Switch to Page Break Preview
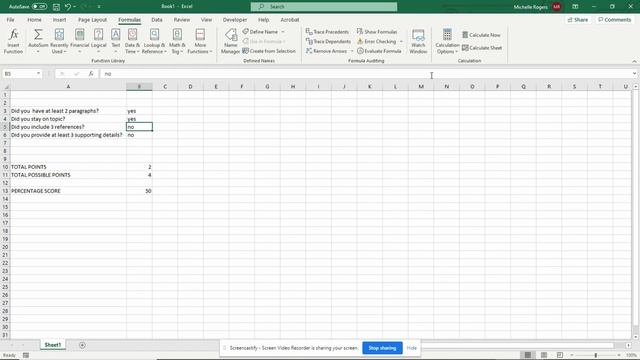 (x=560, y=355)
